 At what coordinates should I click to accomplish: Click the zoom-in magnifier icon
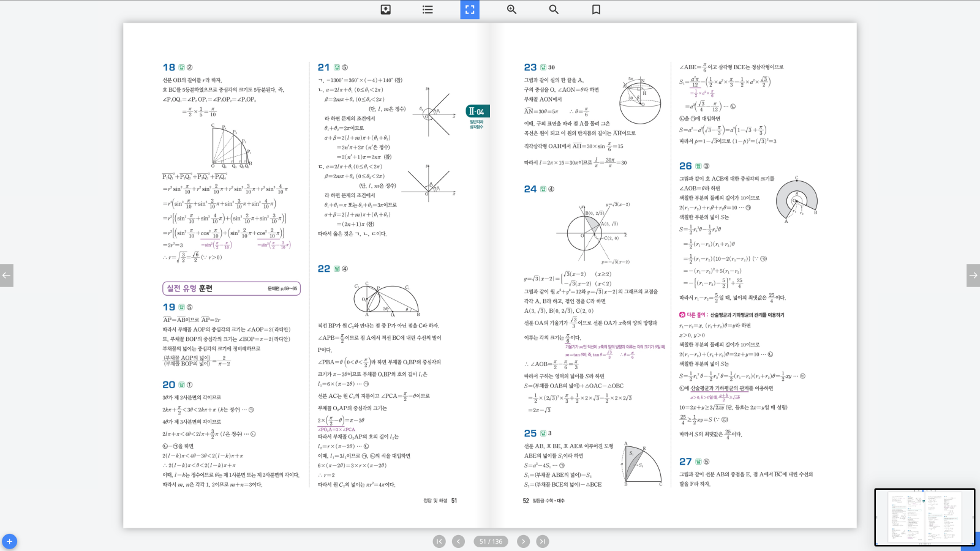tap(511, 9)
